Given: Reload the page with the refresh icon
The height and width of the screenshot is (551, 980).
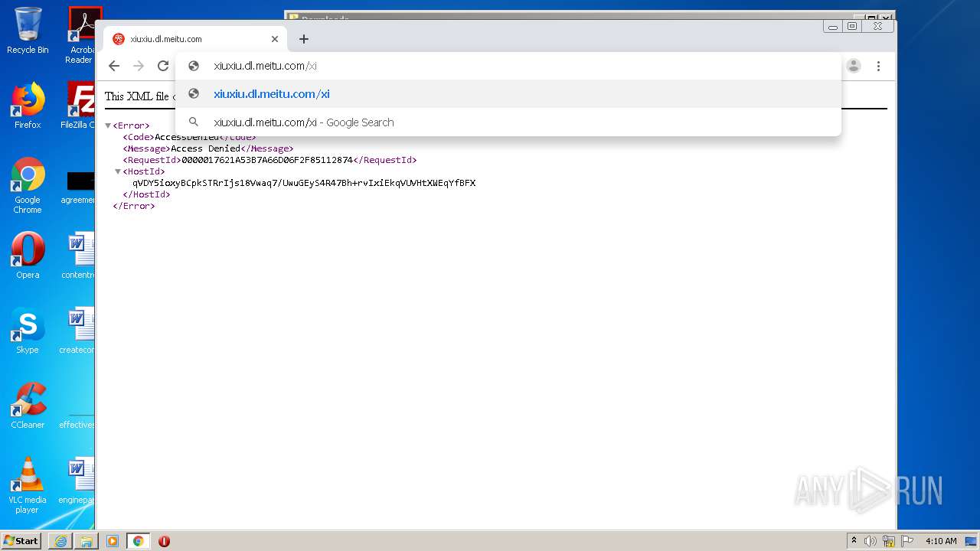Looking at the screenshot, I should click(x=163, y=66).
